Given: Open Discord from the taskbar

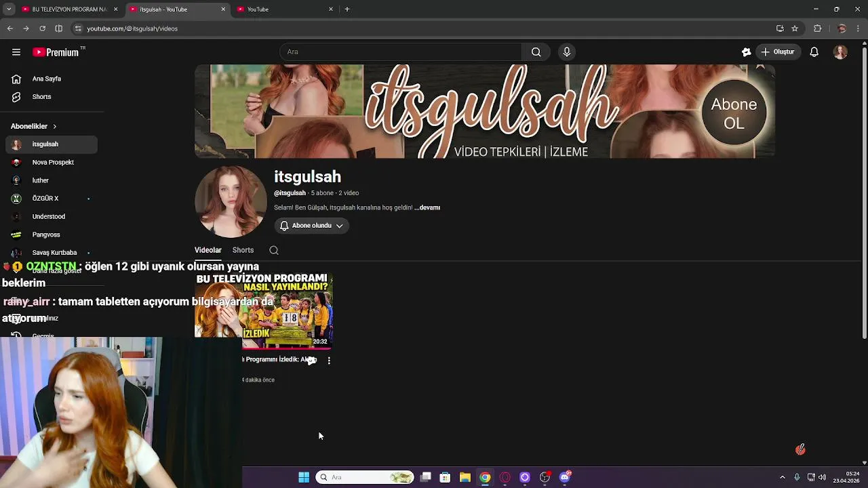Looking at the screenshot, I should click(565, 477).
